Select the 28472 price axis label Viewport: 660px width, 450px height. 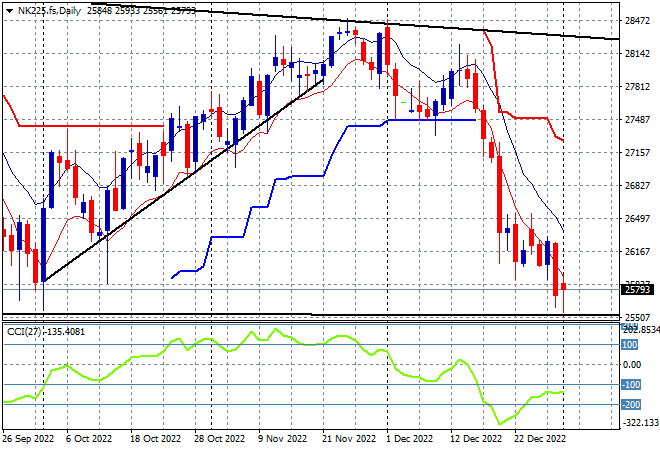pos(637,20)
